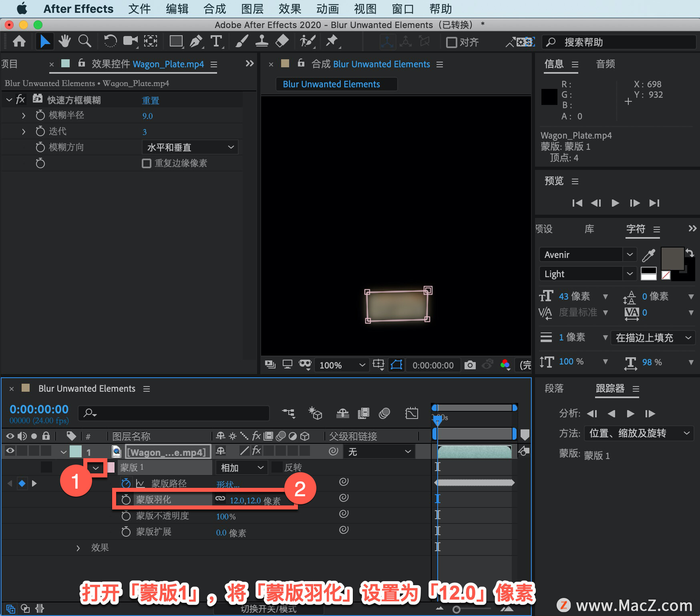Viewport: 700px width, 616px height.
Task: Expand the 效果 group in timeline
Action: tap(78, 548)
